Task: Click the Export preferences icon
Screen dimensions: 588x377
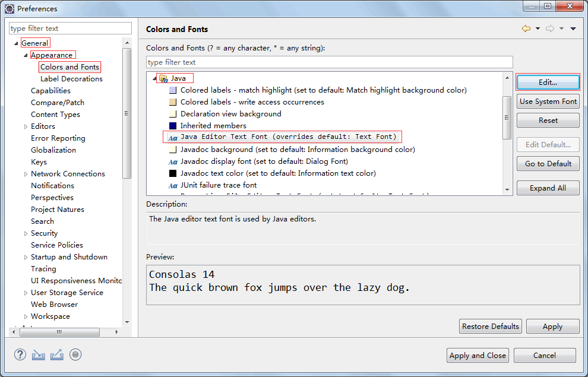Action: point(57,355)
